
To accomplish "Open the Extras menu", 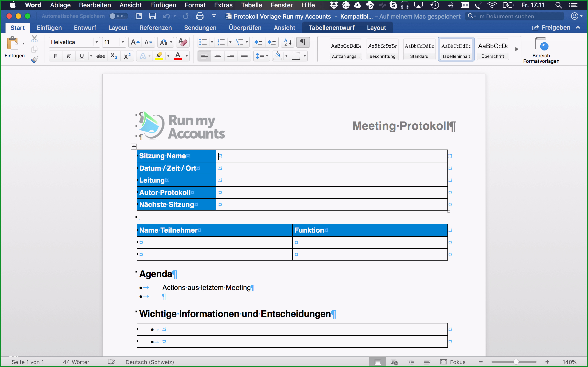I will 223,5.
